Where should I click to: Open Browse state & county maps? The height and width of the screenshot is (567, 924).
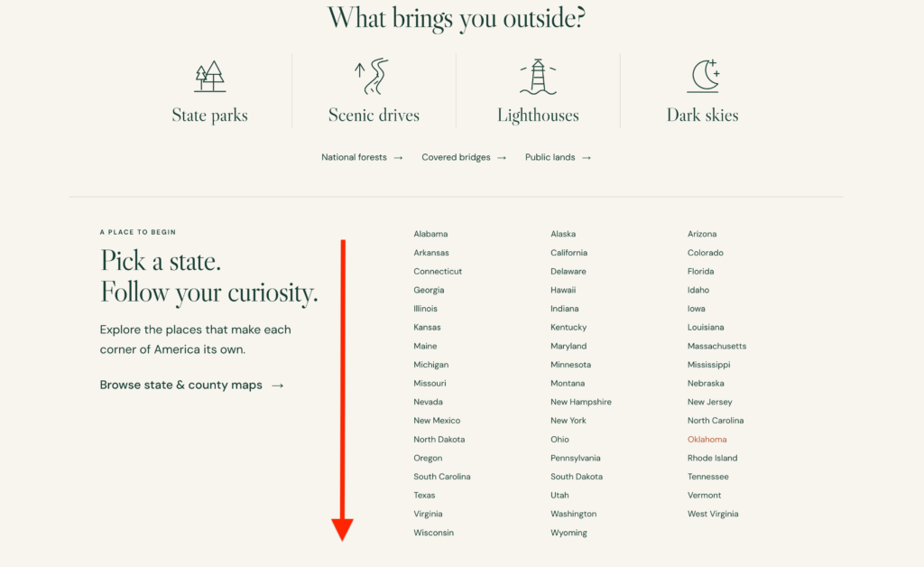[x=180, y=385]
